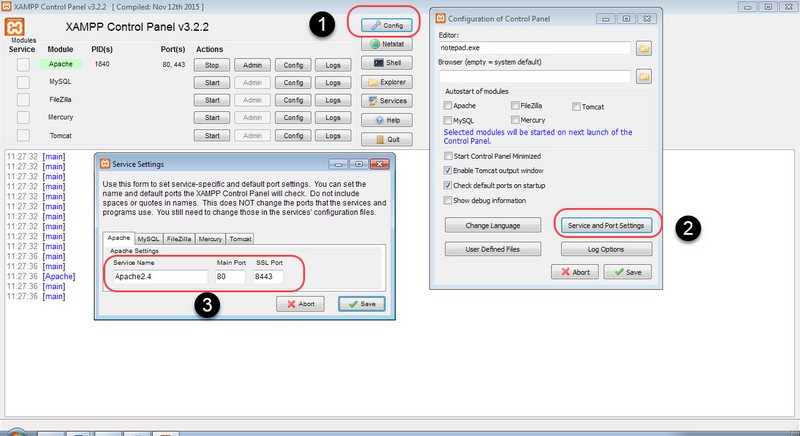Switch to FileZilla tab in Service Settings

click(179, 239)
